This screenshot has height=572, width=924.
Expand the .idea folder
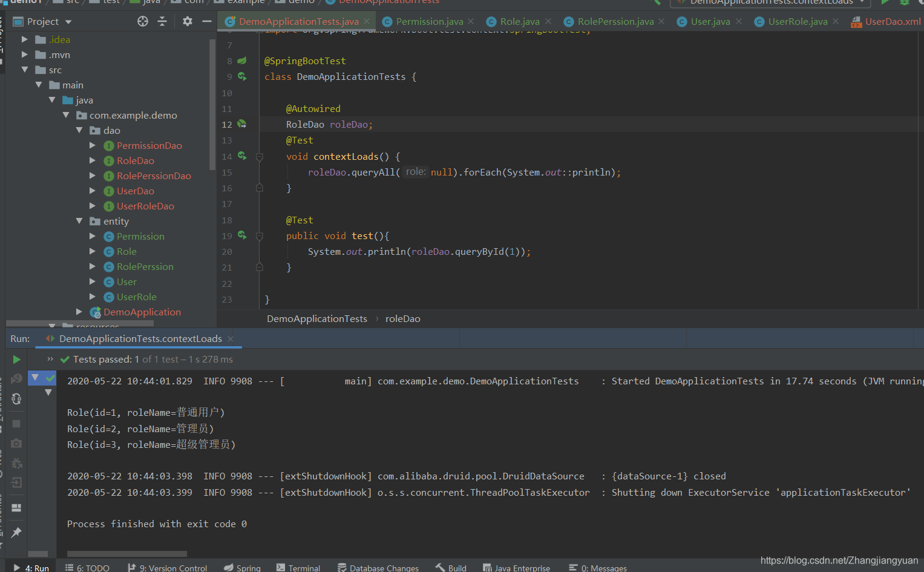(25, 39)
